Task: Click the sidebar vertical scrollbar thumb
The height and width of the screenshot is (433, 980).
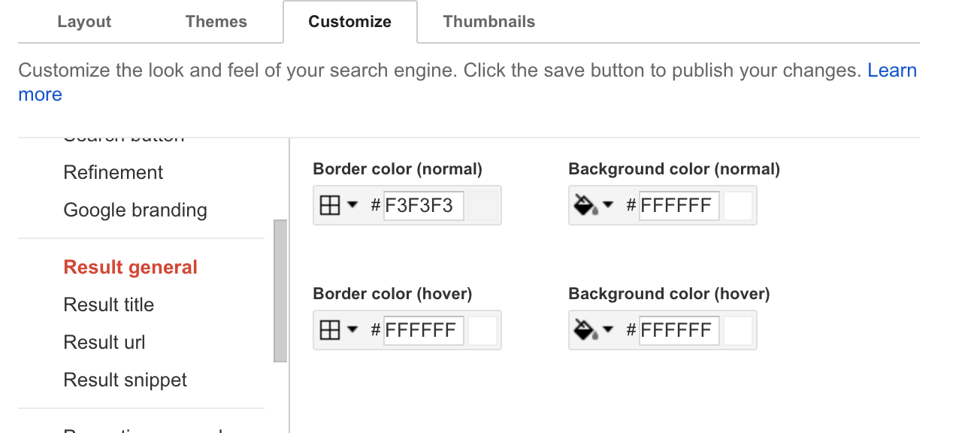Action: [280, 290]
